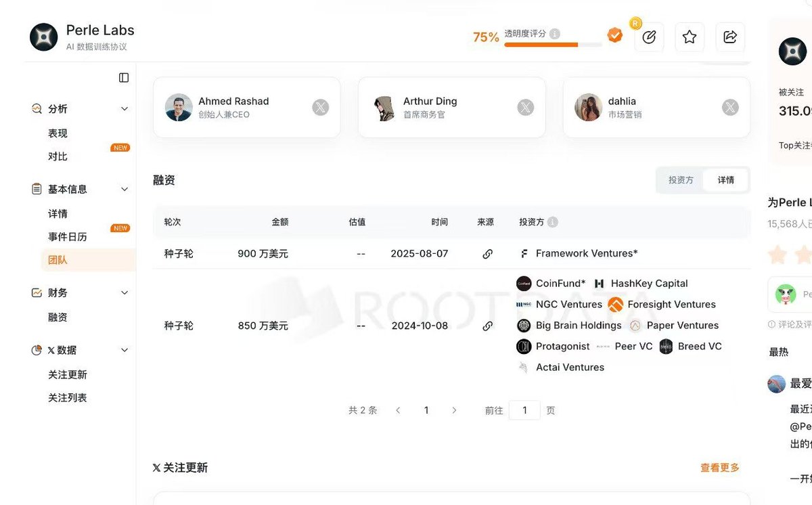Click page number 1 in pagination
Viewport: 812px width, 505px height.
coord(426,410)
